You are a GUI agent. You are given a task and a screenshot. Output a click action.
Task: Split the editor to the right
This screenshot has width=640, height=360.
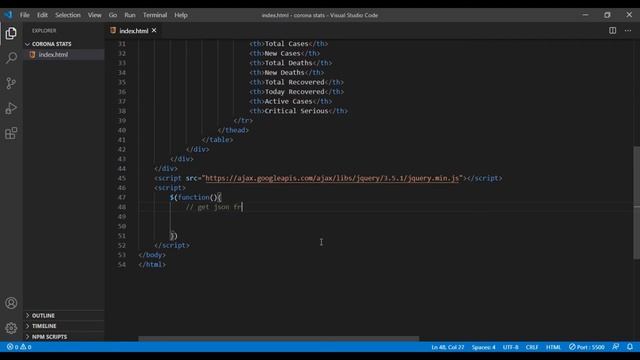pyautogui.click(x=612, y=31)
